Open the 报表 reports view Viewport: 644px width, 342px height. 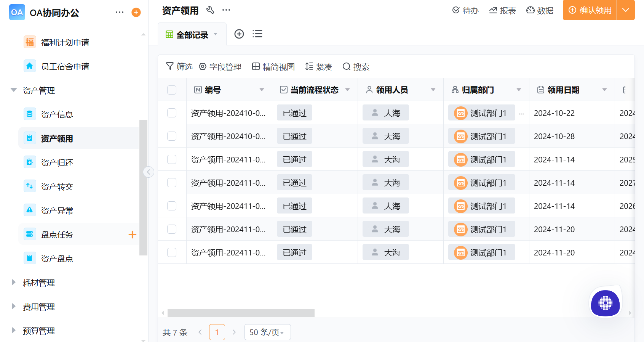coord(503,10)
